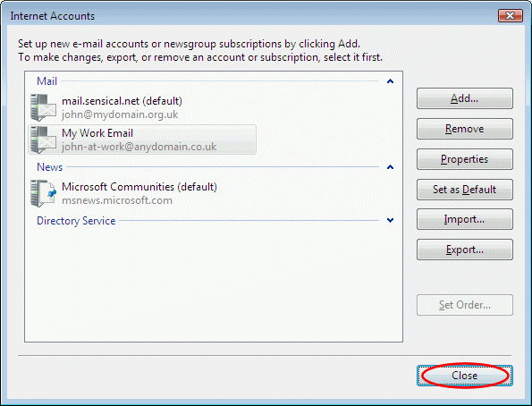The width and height of the screenshot is (532, 406).
Task: Click the mail.sensical.net server icon
Action: pos(43,107)
